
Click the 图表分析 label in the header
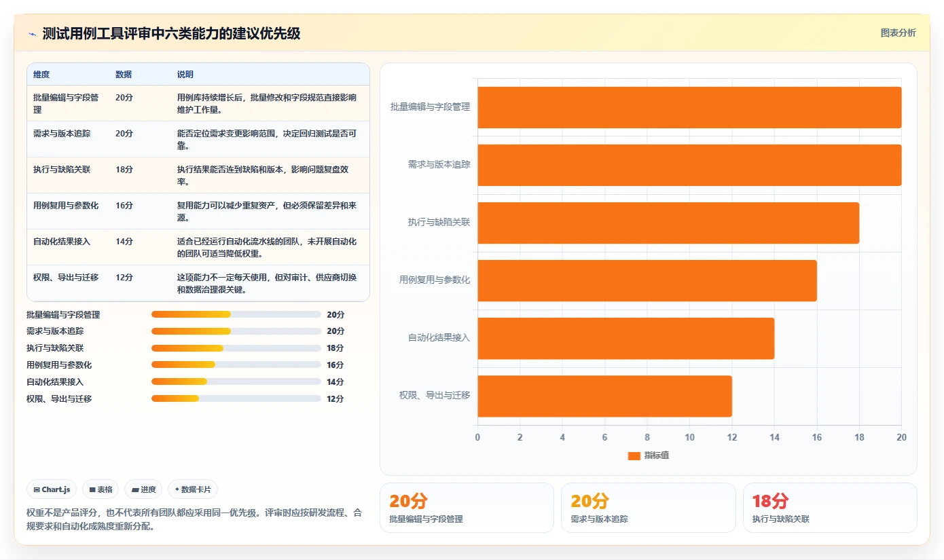[898, 33]
